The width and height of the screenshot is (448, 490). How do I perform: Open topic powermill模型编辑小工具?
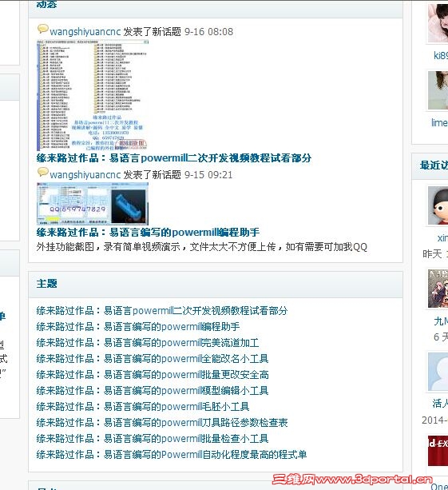click(x=153, y=391)
